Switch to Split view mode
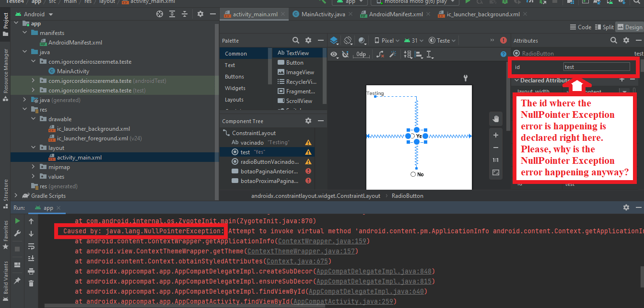 point(604,27)
